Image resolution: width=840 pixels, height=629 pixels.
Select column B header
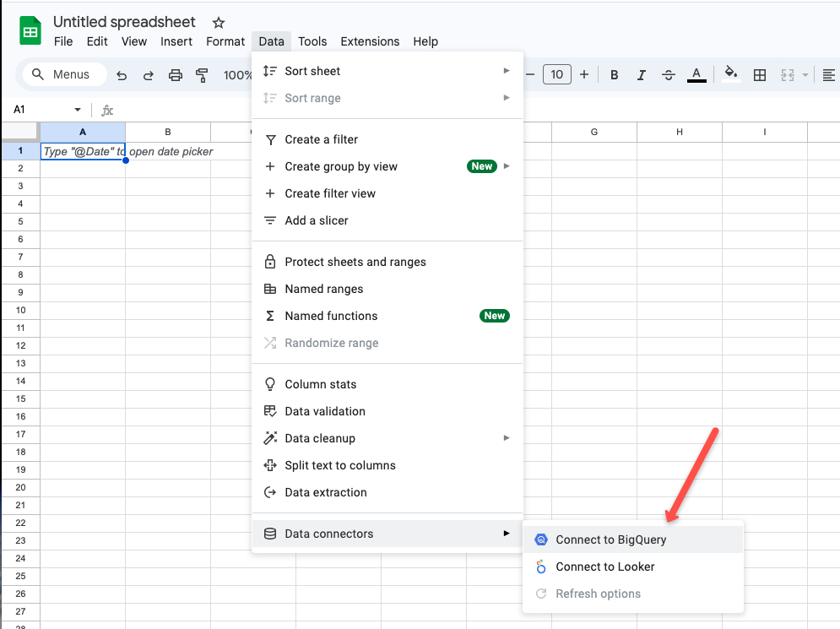[x=168, y=132]
